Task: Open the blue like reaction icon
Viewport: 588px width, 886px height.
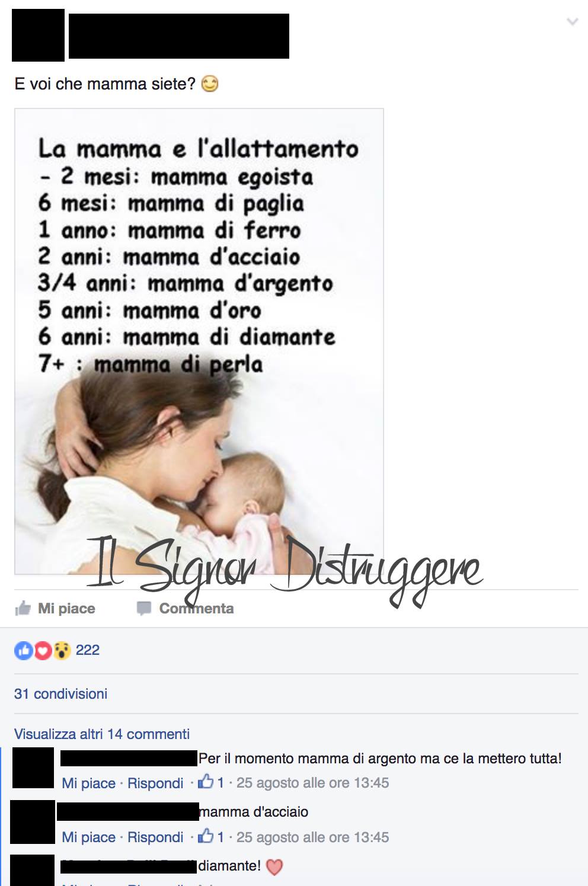Action: point(23,651)
